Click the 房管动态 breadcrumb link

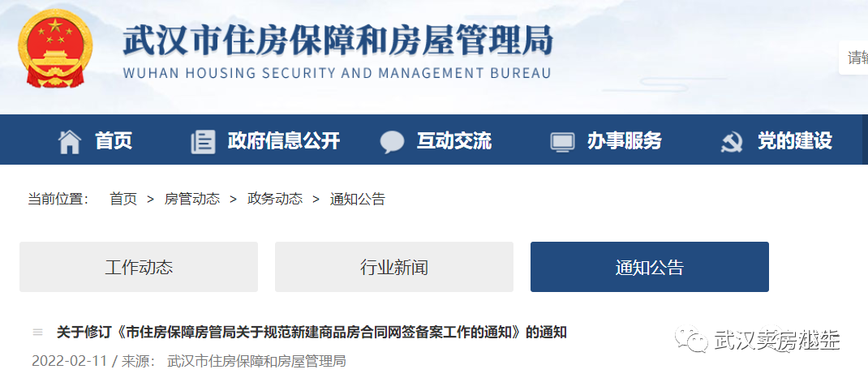pos(192,200)
